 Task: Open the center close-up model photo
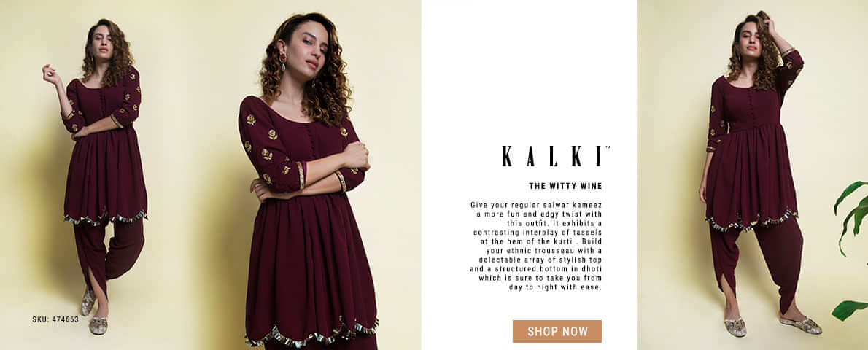(309, 182)
